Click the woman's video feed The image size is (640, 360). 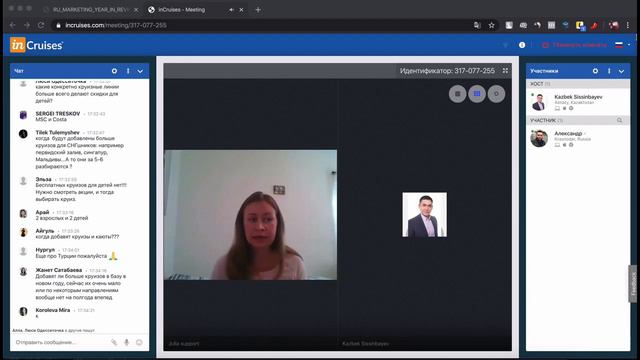251,215
